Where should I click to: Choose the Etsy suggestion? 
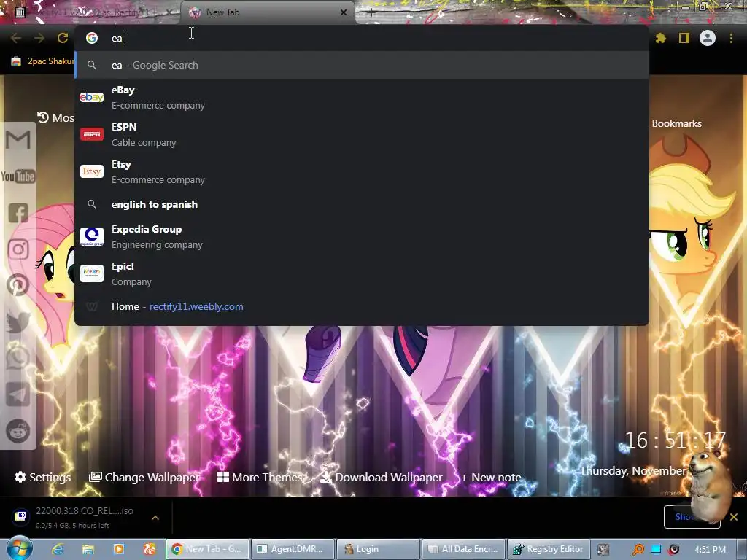pyautogui.click(x=362, y=172)
